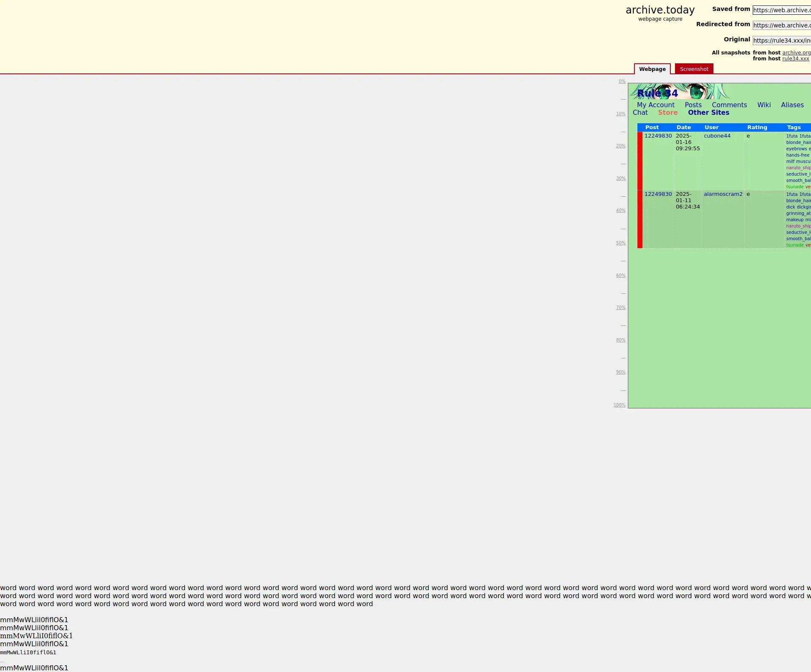This screenshot has height=672, width=811.
Task: Go to the Wiki page
Action: (x=764, y=105)
